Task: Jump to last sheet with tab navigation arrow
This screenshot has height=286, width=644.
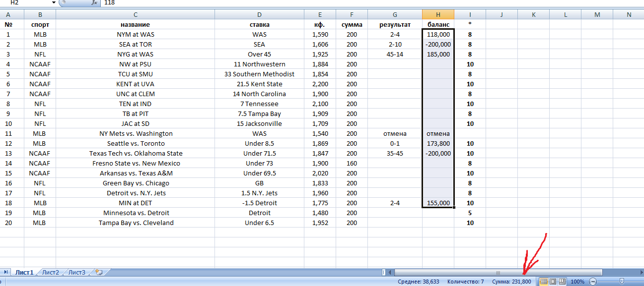Action: (6, 272)
